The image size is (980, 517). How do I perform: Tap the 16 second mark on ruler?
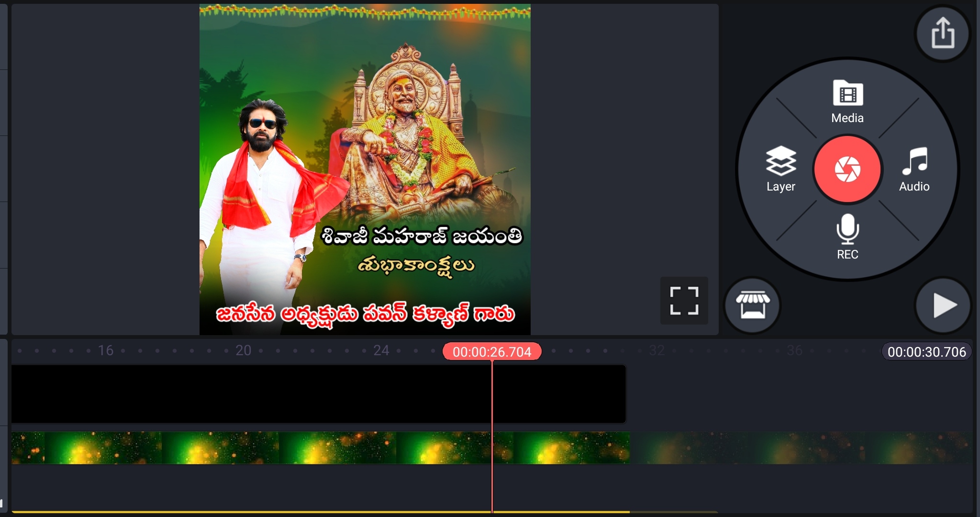[106, 350]
